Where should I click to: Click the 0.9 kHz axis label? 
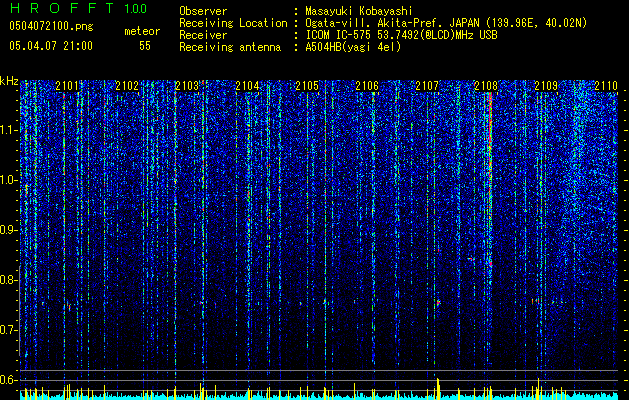pyautogui.click(x=9, y=230)
